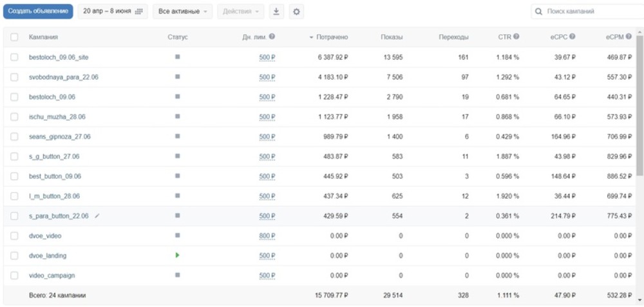Check the box for svobodnaya_para_22.06 campaign
Screen dimensions: 644x307
14,77
